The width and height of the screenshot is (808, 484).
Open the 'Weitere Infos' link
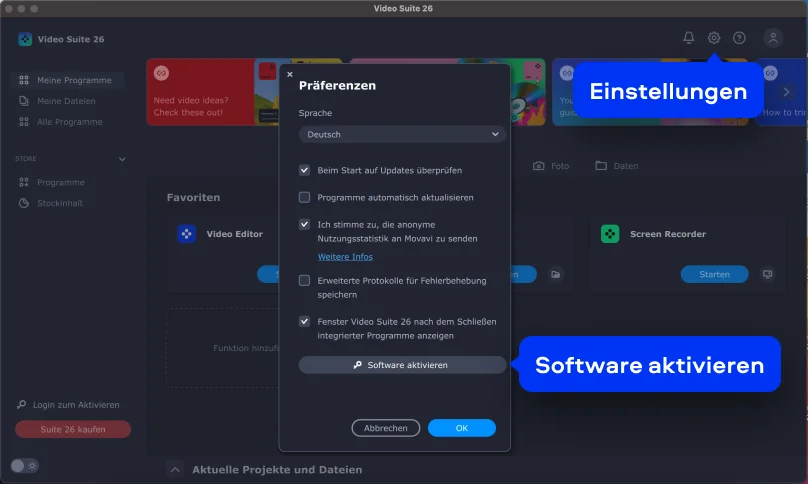click(345, 257)
